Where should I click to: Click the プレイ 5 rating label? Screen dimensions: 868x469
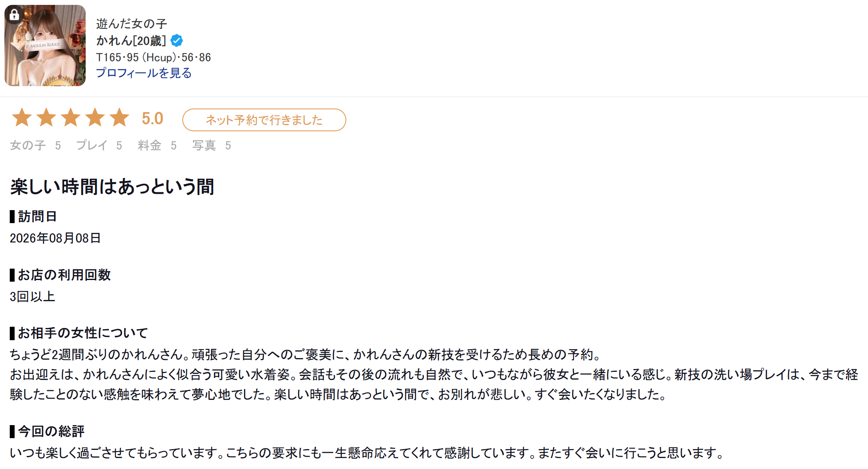point(99,145)
